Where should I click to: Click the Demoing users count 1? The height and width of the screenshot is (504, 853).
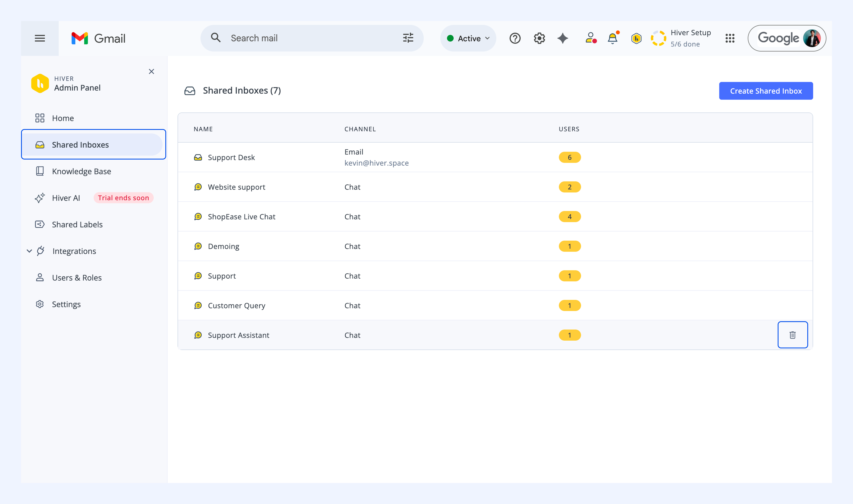tap(570, 246)
